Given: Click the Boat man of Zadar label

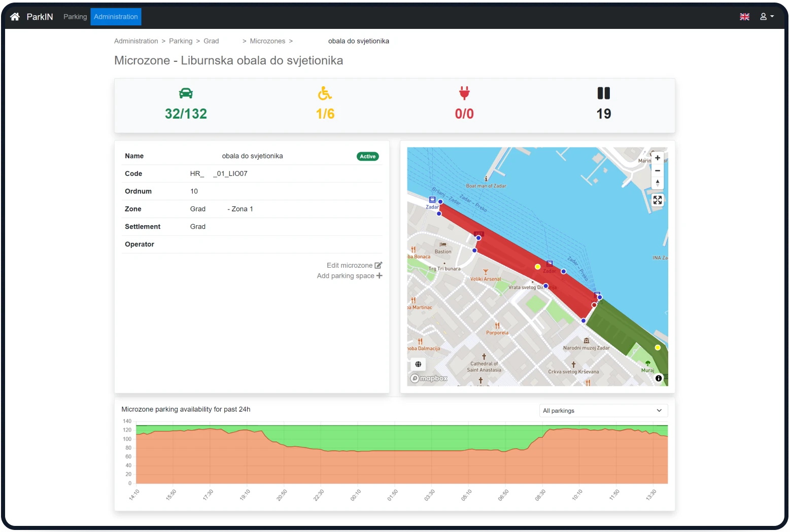Looking at the screenshot, I should (486, 186).
